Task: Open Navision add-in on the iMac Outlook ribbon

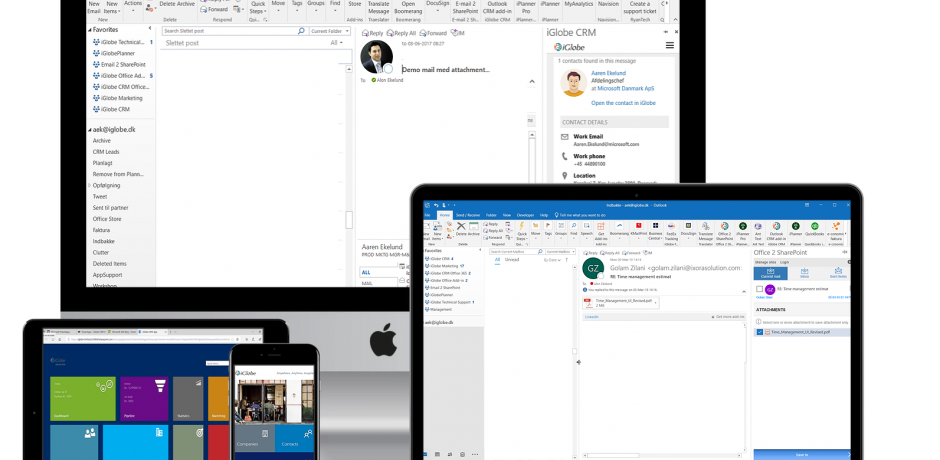Action: point(608,4)
